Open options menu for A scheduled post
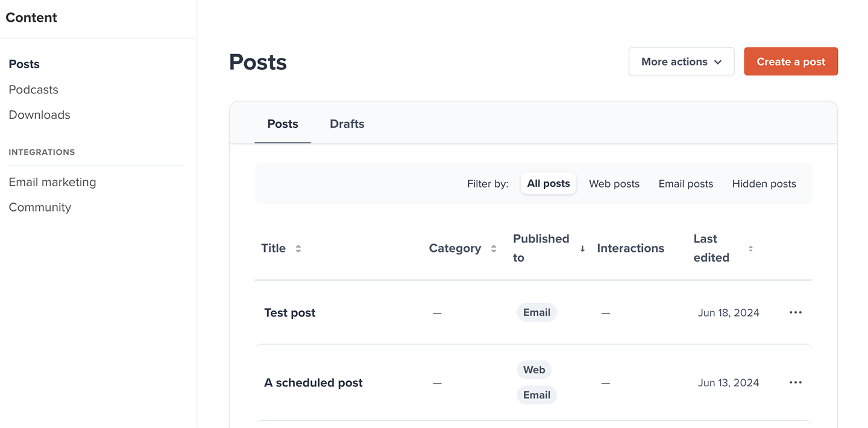The width and height of the screenshot is (868, 428). coord(796,382)
